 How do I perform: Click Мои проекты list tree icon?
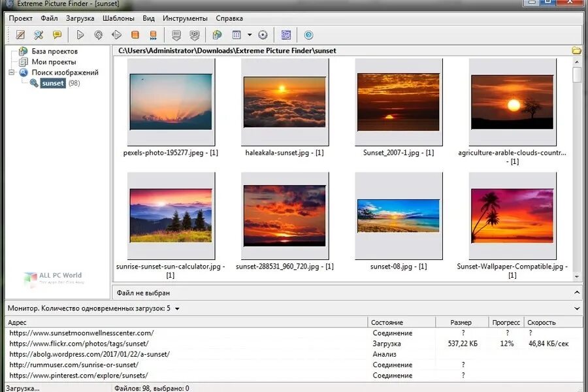pyautogui.click(x=24, y=61)
